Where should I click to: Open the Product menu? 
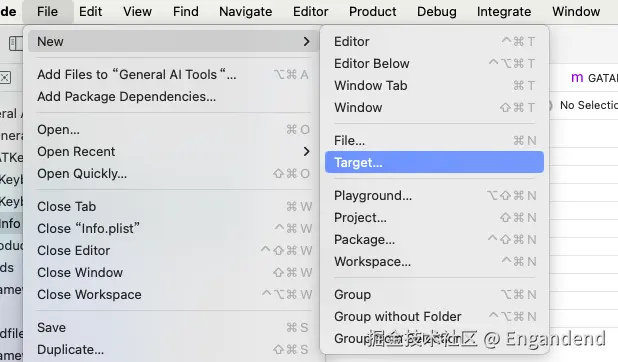pyautogui.click(x=372, y=11)
